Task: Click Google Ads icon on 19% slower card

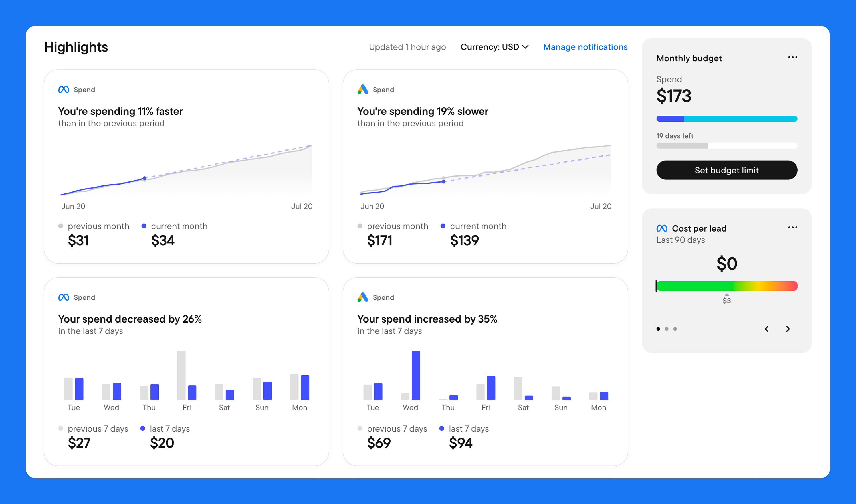Action: pyautogui.click(x=363, y=89)
